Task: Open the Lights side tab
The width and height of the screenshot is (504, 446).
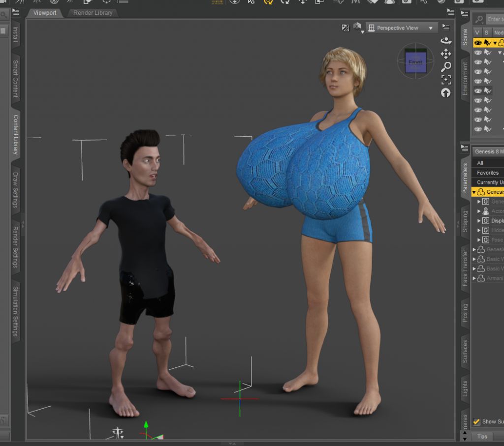Action: click(465, 388)
